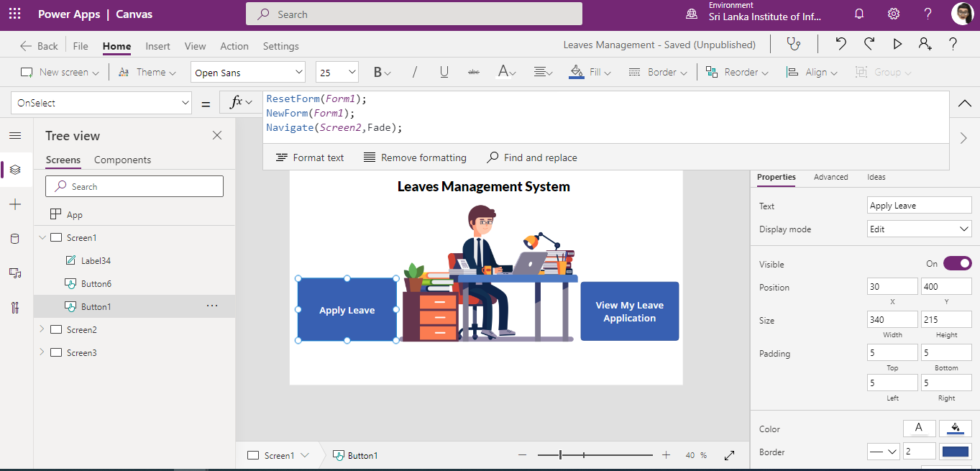
Task: Open the property selector dropdown showing OnSelect
Action: [x=101, y=103]
